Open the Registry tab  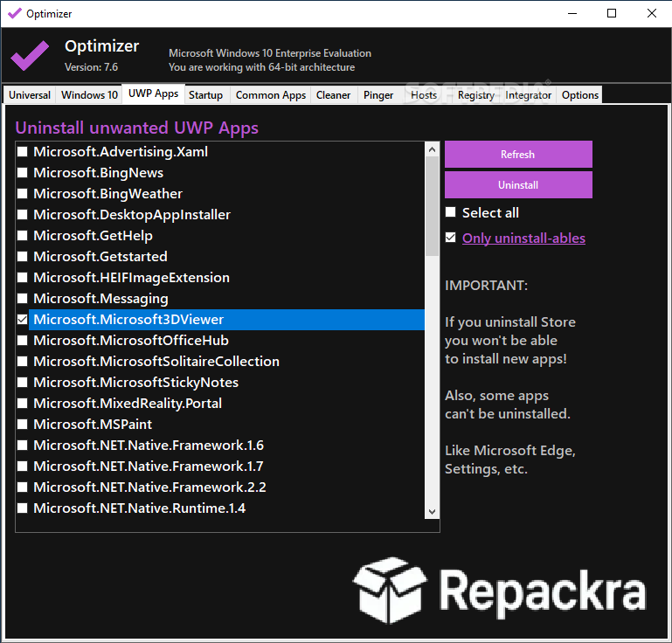(x=475, y=94)
